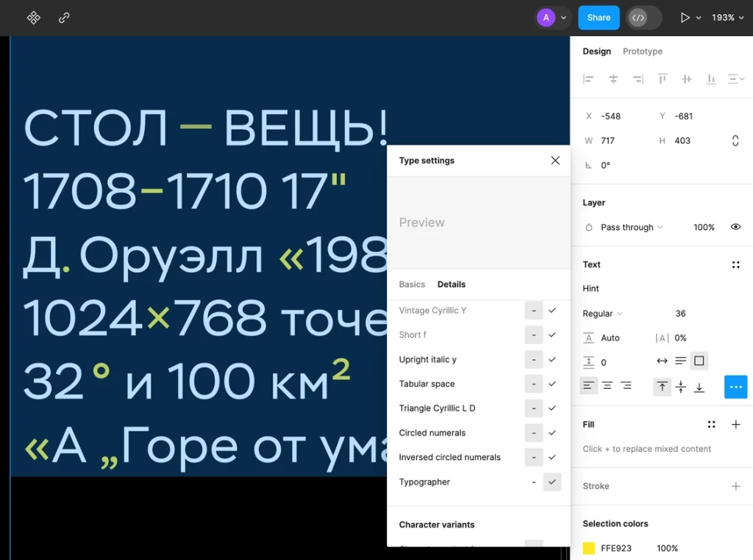Enable the Typographer checkmark option
Screen dimensions: 753x560
click(552, 482)
